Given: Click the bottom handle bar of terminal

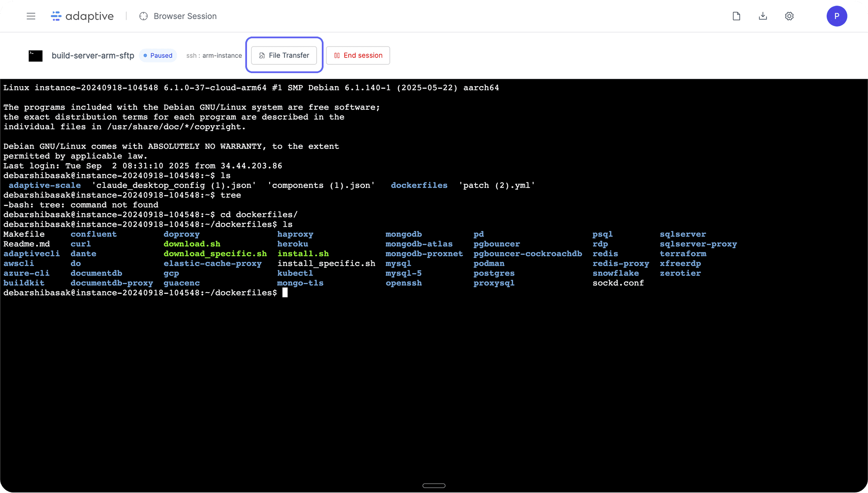Looking at the screenshot, I should (x=434, y=486).
